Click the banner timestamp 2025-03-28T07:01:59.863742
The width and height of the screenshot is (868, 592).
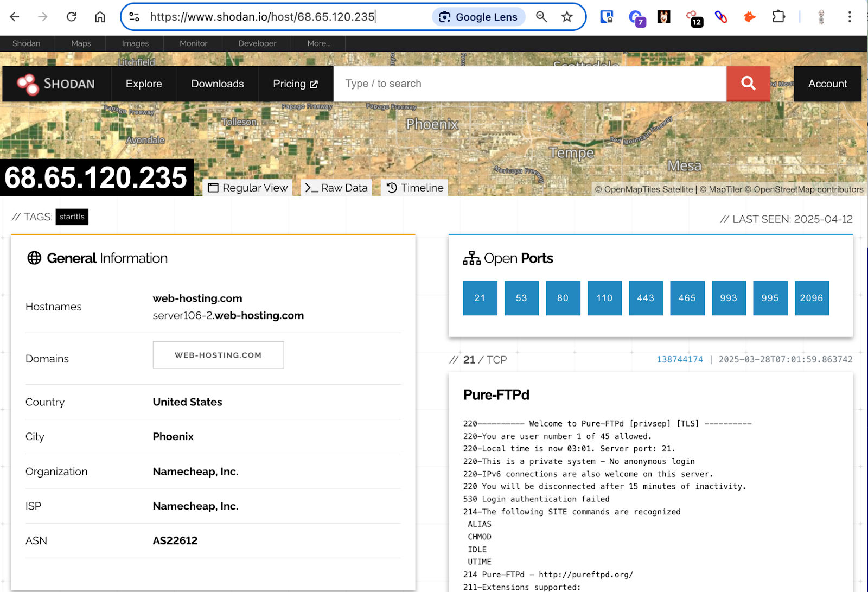[786, 359]
